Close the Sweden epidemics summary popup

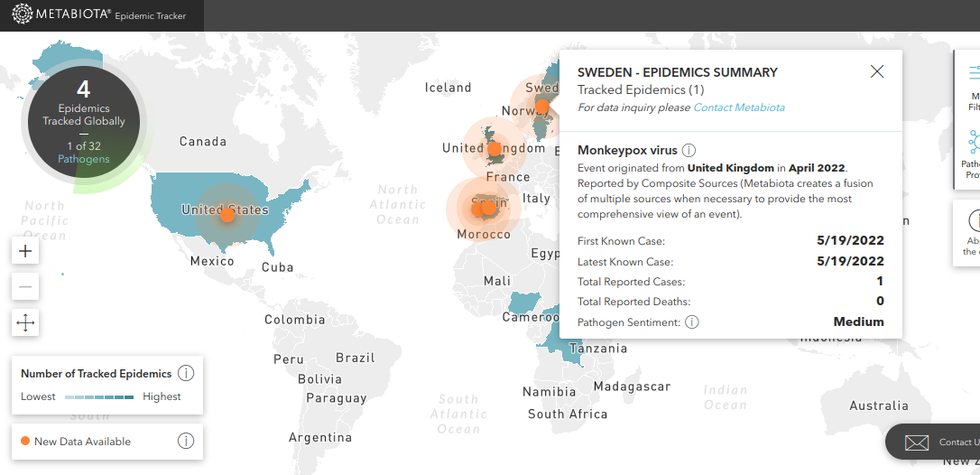coord(877,71)
